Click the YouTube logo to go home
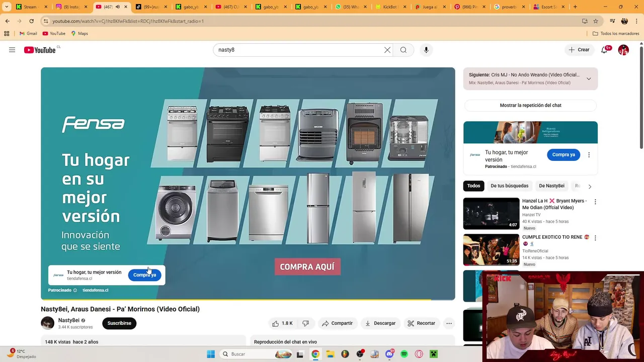Viewport: 644px width, 362px height. click(x=40, y=50)
